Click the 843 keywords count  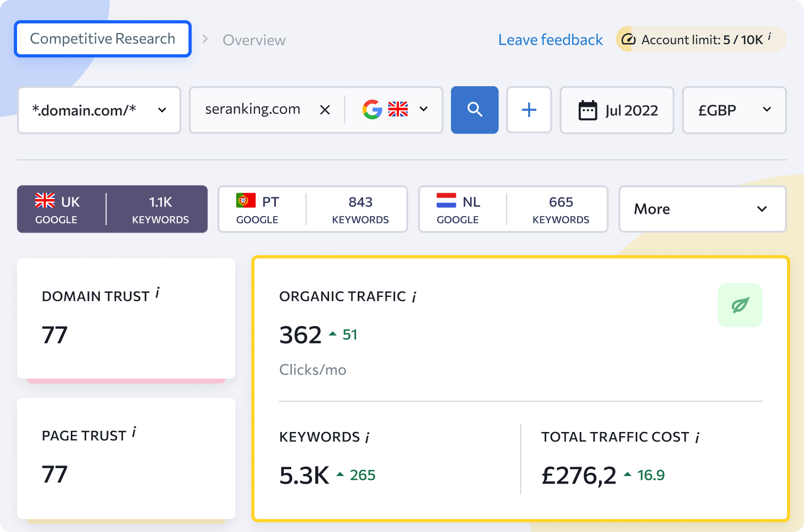point(360,202)
